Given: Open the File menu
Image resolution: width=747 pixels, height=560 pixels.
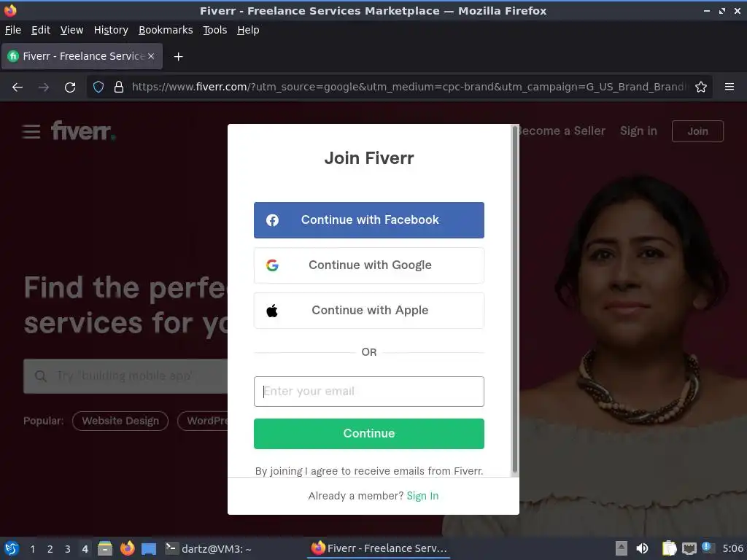Looking at the screenshot, I should tap(13, 30).
